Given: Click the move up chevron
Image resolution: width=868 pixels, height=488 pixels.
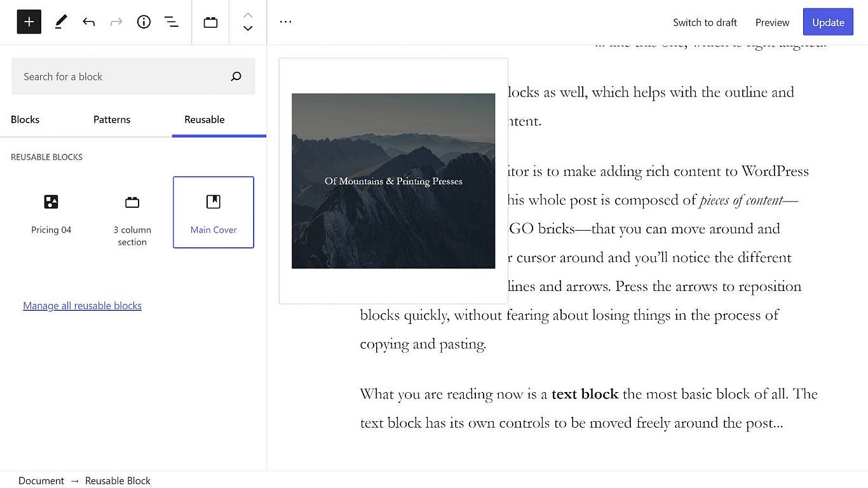Looking at the screenshot, I should click(x=248, y=15).
